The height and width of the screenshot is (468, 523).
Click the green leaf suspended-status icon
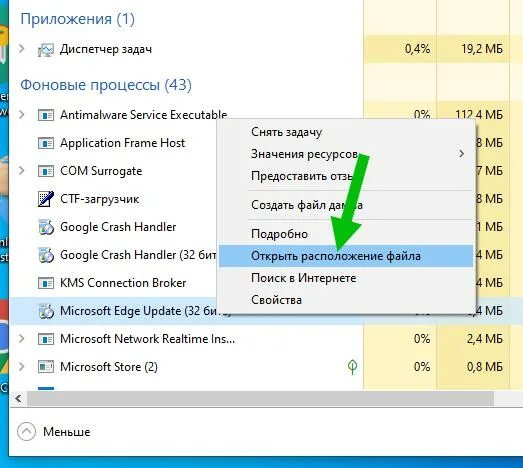pos(353,367)
